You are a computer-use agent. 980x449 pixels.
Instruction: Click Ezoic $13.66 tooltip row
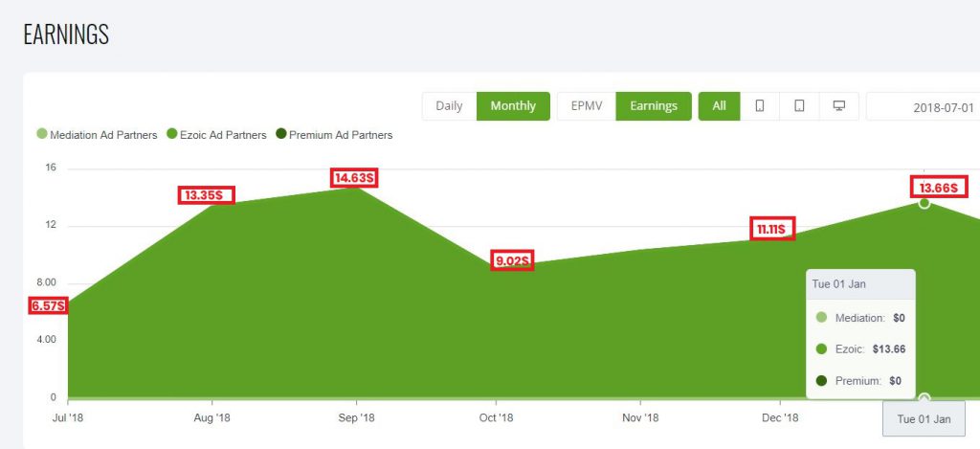[x=860, y=348]
